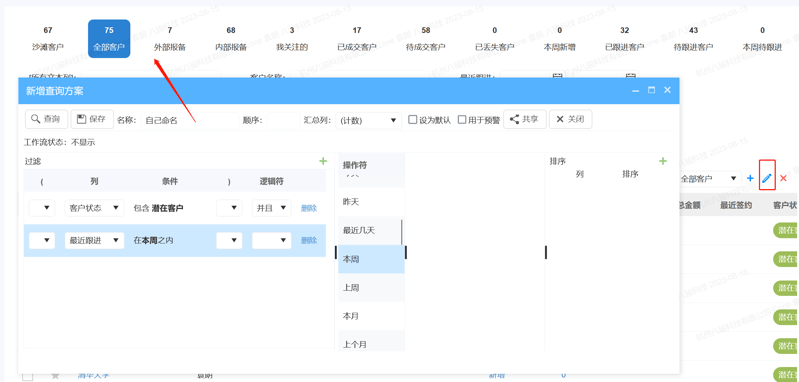Enable the 用于预警 checkbox
799x382 pixels.
click(462, 120)
